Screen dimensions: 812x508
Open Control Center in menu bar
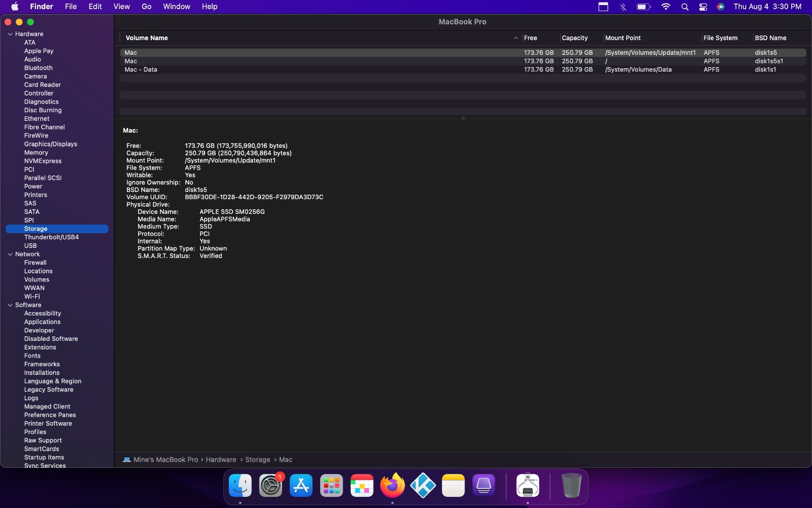pyautogui.click(x=703, y=7)
